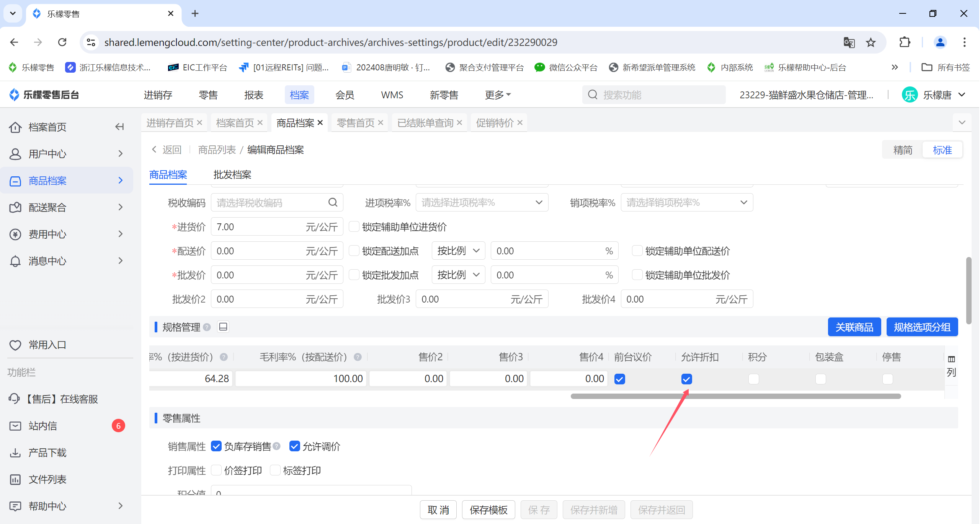The width and height of the screenshot is (980, 524).
Task: Check the 积分 checkbox in table row
Action: click(754, 379)
